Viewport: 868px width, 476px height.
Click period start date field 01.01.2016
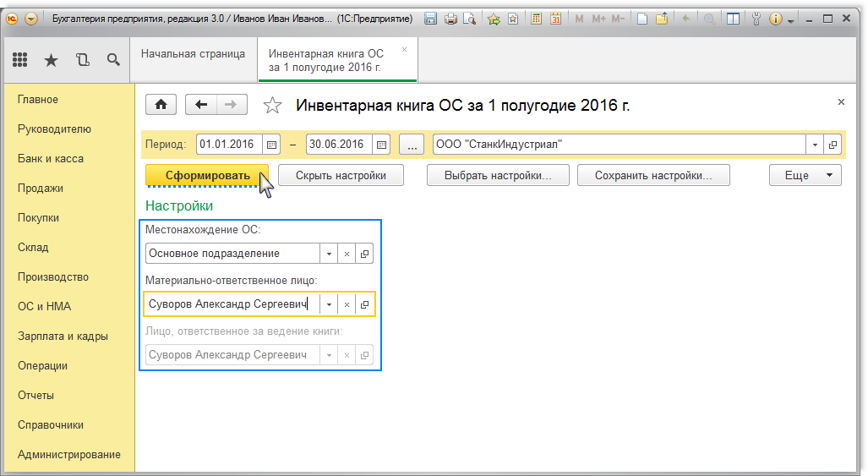tap(229, 145)
